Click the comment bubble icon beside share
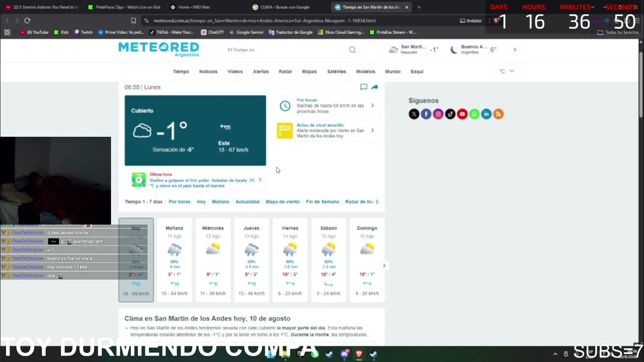The image size is (644, 362). pyautogui.click(x=364, y=87)
